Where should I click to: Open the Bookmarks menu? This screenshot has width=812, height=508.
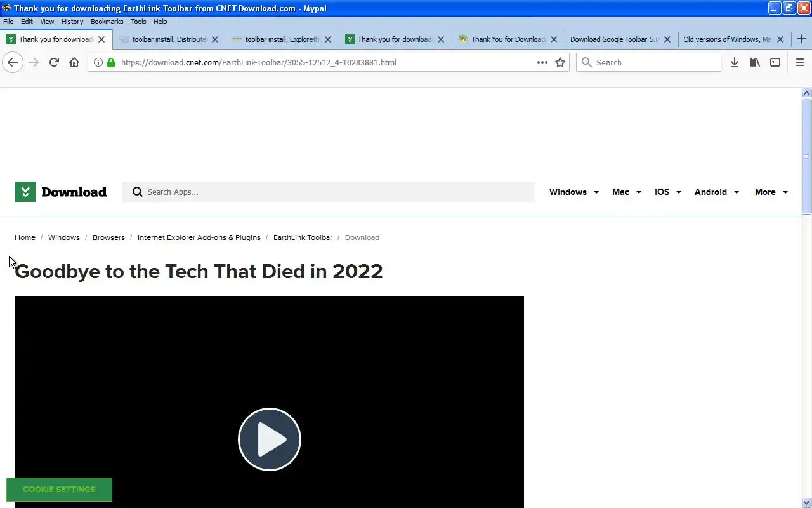pyautogui.click(x=107, y=22)
